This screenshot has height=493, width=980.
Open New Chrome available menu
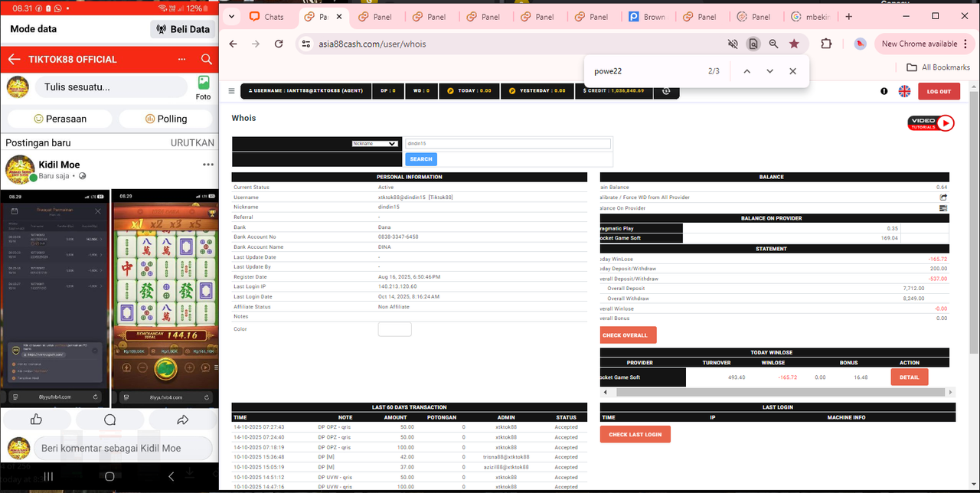[x=925, y=44]
